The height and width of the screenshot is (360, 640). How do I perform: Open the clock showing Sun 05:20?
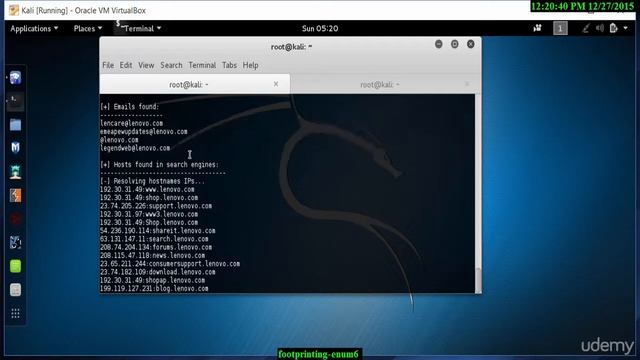point(320,29)
